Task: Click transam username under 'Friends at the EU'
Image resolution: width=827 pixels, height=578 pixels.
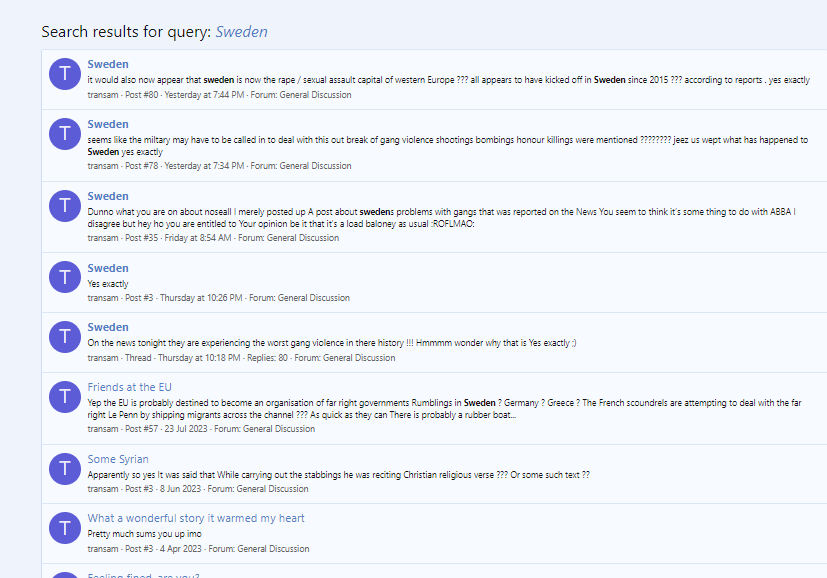Action: (103, 429)
